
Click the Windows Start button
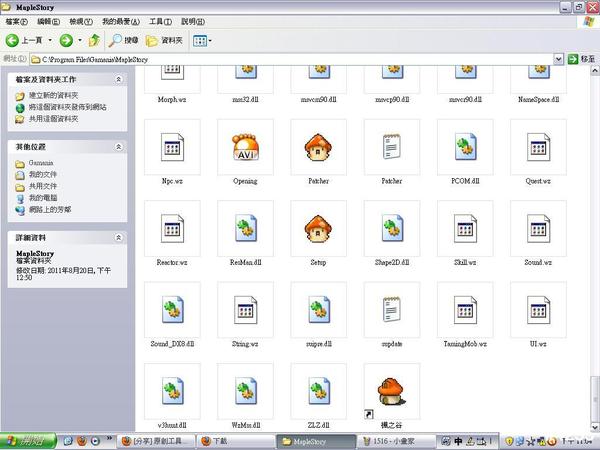[x=22, y=440]
